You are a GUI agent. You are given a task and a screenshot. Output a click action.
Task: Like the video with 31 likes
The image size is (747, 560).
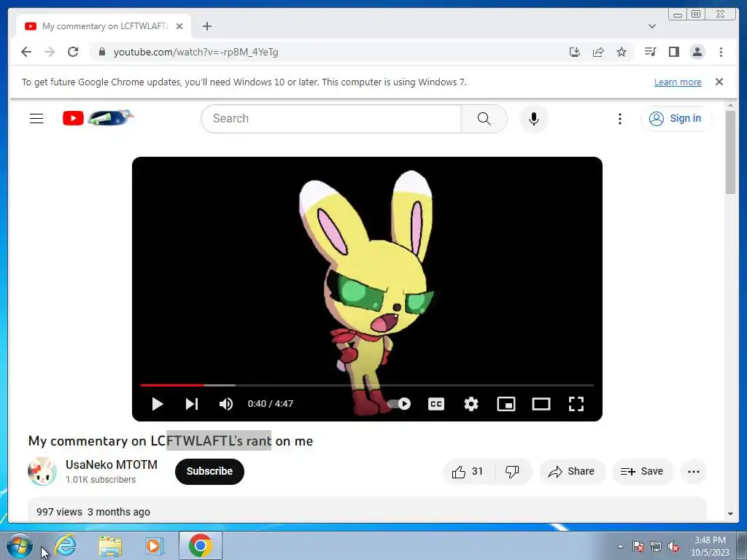[x=468, y=472]
